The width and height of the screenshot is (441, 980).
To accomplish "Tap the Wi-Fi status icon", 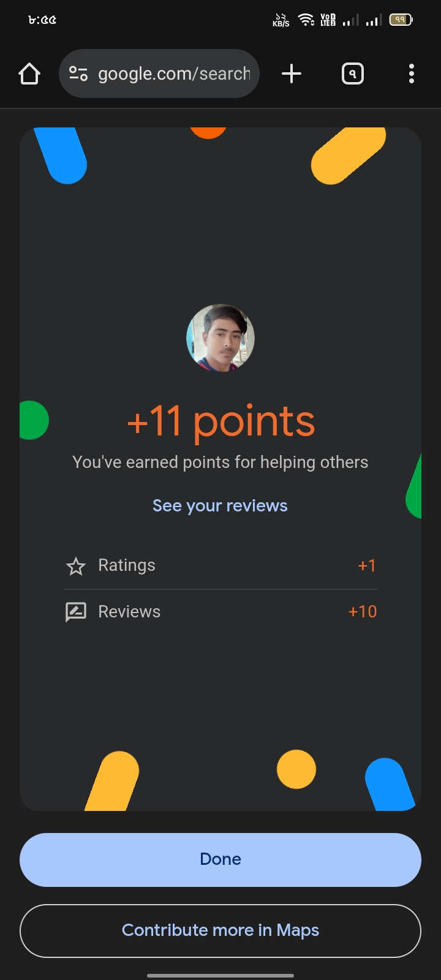I will click(x=306, y=20).
